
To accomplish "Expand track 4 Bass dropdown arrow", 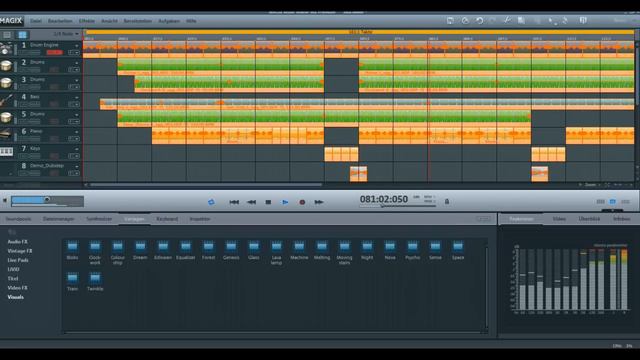I will [76, 98].
